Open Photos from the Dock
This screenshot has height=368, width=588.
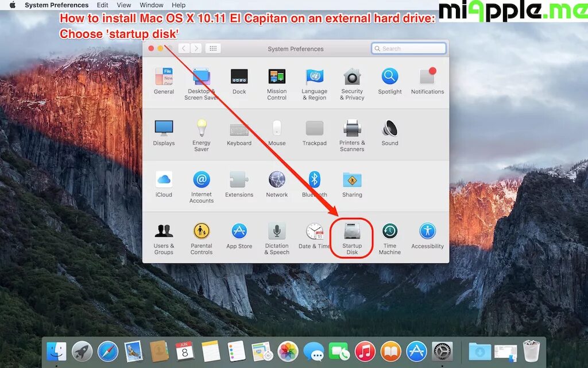tap(288, 352)
